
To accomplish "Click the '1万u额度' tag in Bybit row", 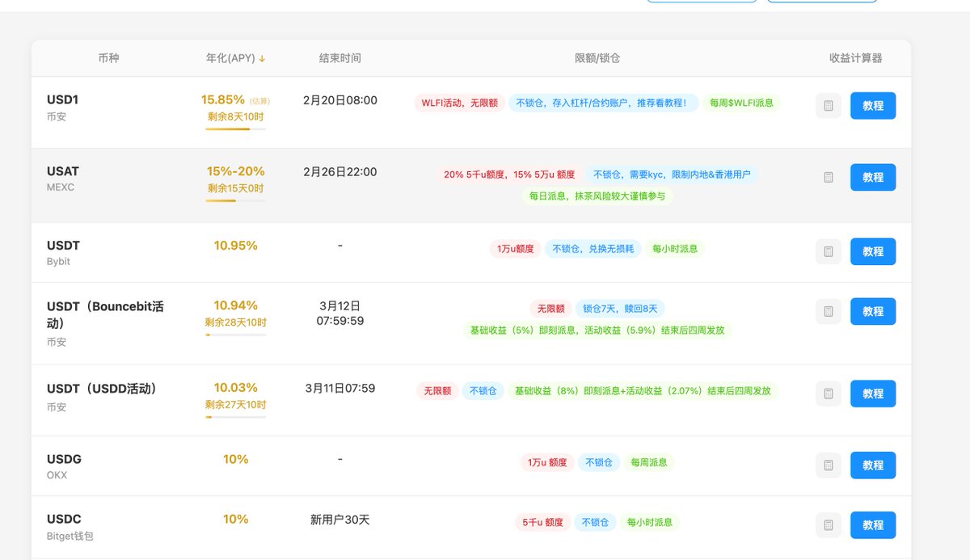I will [x=516, y=249].
